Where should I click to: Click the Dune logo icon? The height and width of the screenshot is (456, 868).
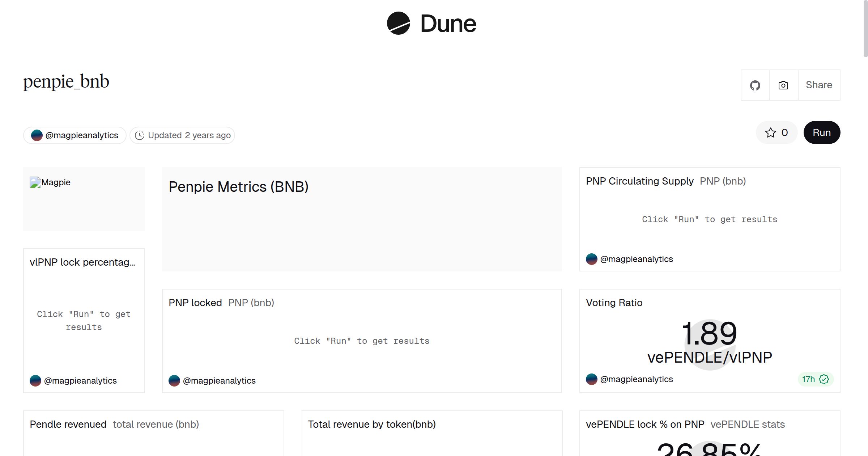398,24
